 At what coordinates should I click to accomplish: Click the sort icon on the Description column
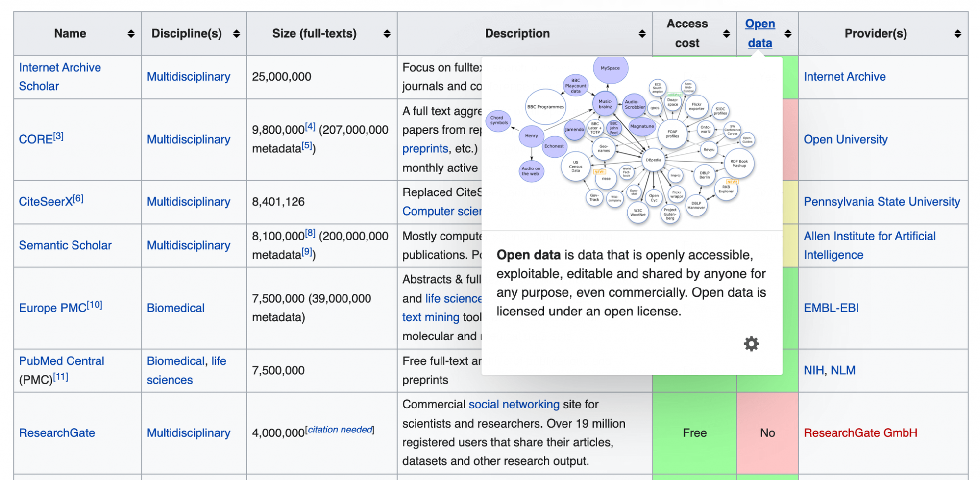click(x=641, y=33)
